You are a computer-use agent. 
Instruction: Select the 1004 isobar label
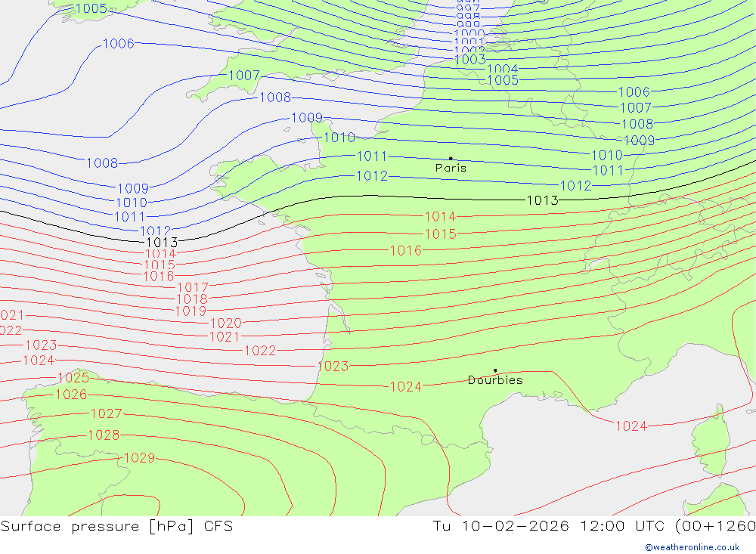click(x=503, y=69)
